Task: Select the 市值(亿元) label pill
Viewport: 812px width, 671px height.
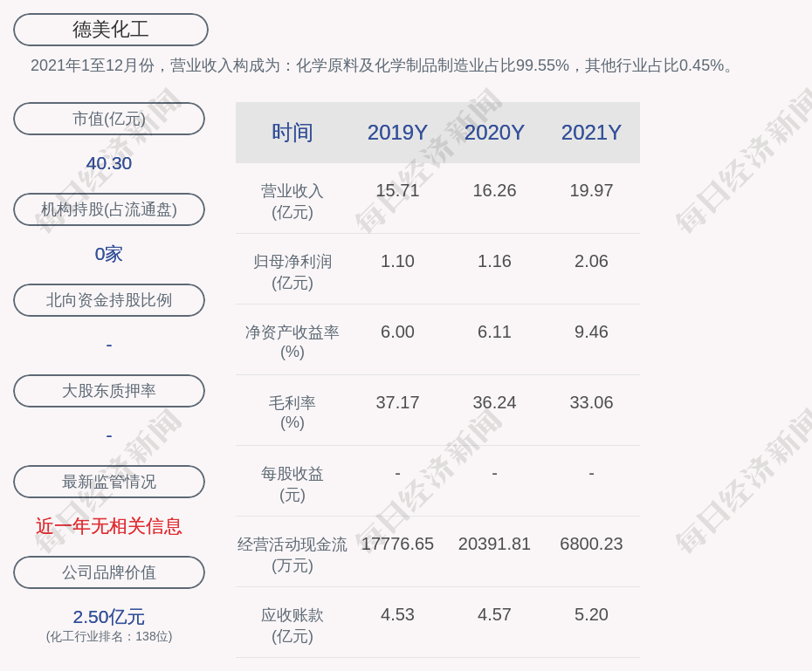Action: 109,119
